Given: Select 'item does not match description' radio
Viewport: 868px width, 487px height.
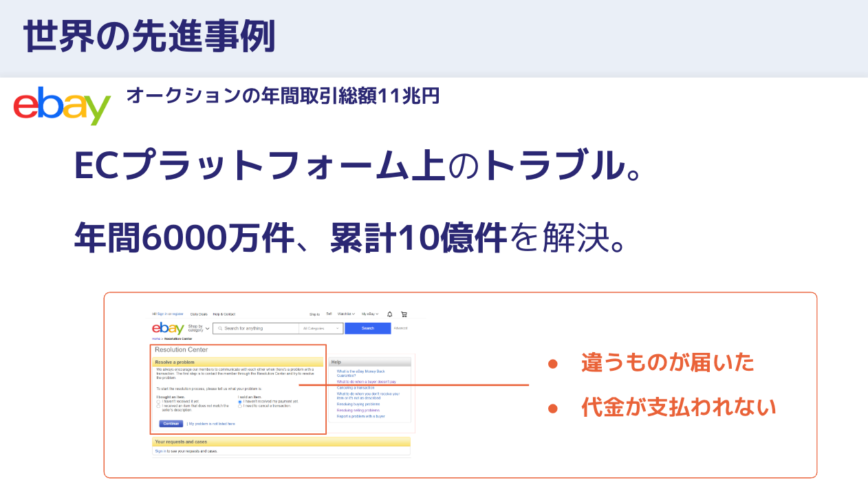Looking at the screenshot, I should tap(158, 406).
